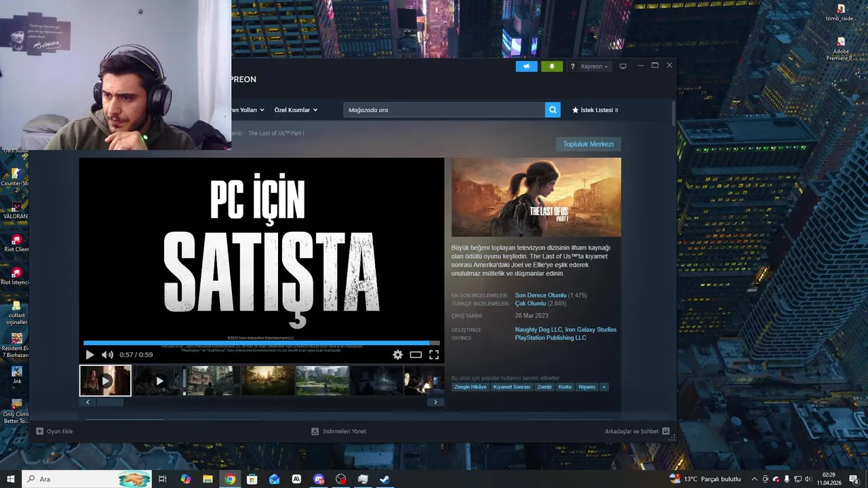Image resolution: width=868 pixels, height=488 pixels.
Task: Open the VALORANT desktop shortcut
Action: [16, 210]
